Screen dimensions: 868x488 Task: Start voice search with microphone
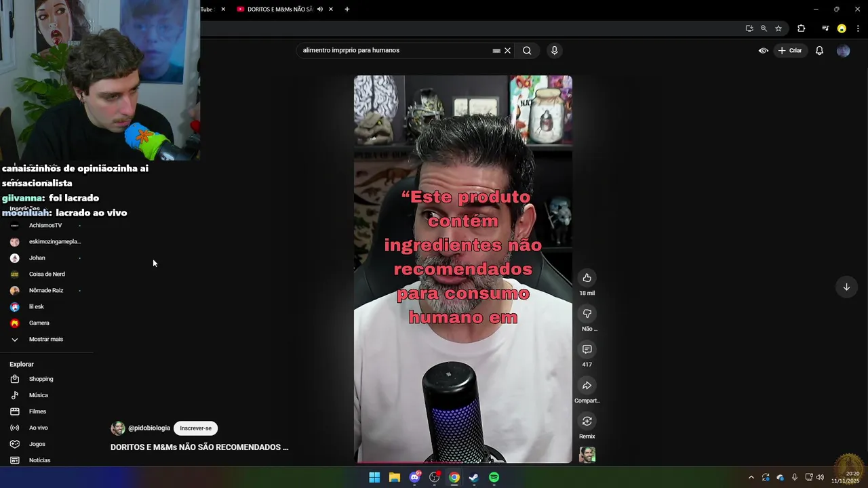(554, 50)
